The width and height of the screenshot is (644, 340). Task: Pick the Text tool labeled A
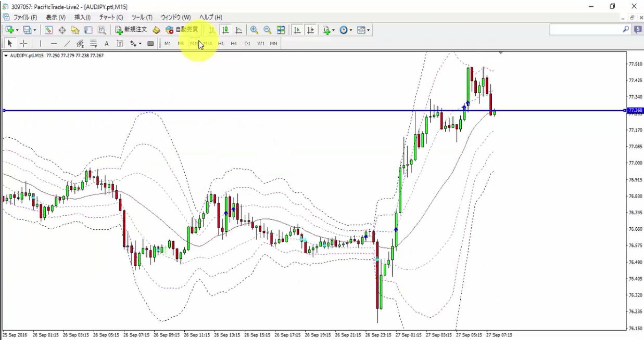(107, 44)
